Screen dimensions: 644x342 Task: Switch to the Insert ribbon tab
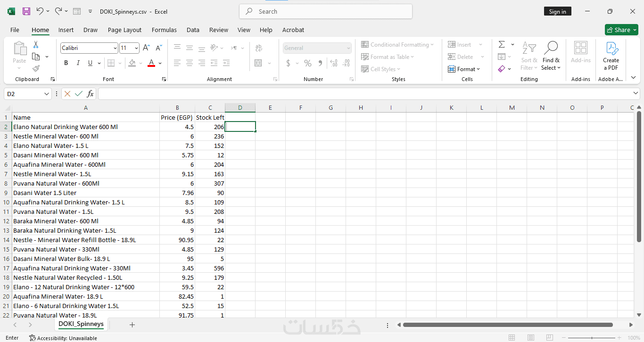click(x=66, y=30)
